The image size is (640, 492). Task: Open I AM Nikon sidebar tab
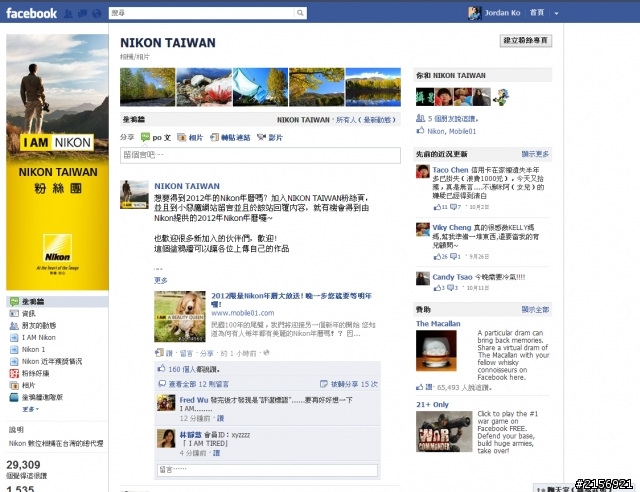38,337
